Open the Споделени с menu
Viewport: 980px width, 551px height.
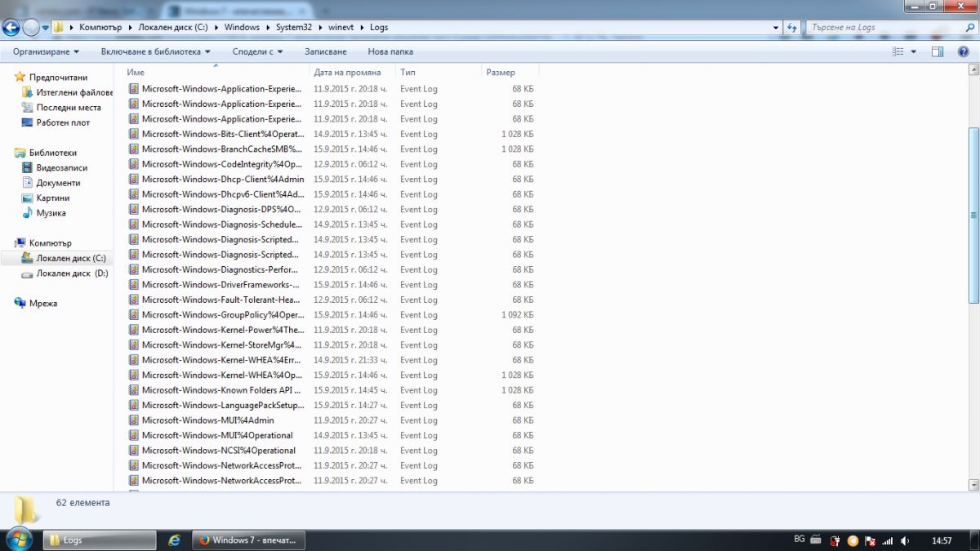tap(257, 51)
